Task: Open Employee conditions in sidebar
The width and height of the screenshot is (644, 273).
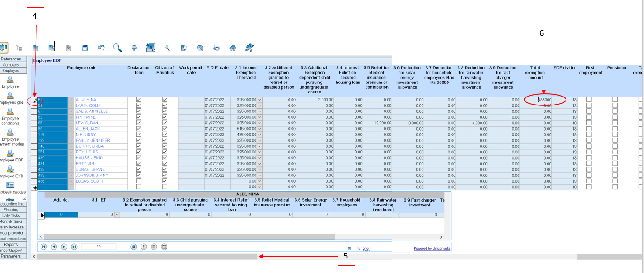Action: tap(10, 112)
